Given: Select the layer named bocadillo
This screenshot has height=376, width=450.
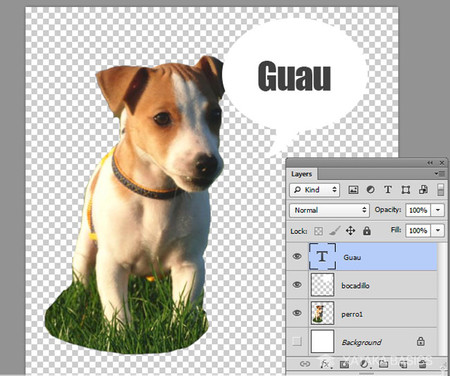Looking at the screenshot, I should pyautogui.click(x=362, y=285).
